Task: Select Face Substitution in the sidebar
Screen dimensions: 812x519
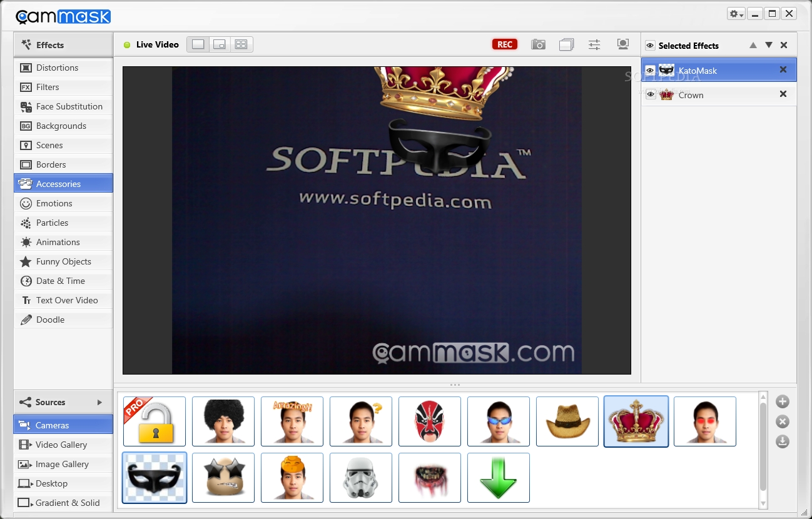Action: [x=63, y=106]
